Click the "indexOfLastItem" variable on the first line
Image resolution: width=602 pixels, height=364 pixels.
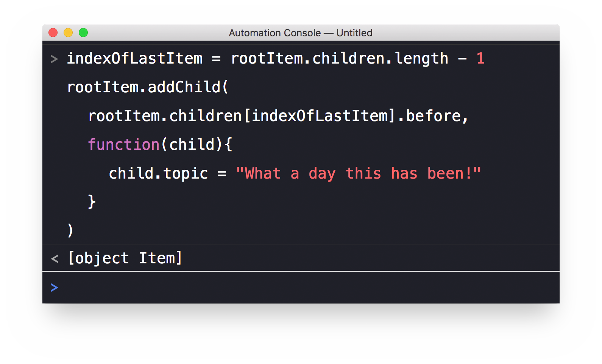pyautogui.click(x=135, y=58)
